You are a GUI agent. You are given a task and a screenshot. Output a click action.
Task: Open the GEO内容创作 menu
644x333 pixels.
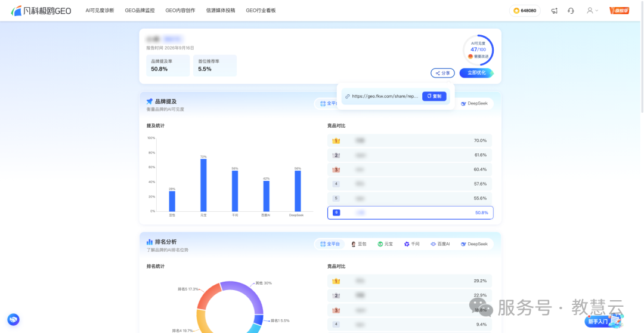click(x=180, y=11)
